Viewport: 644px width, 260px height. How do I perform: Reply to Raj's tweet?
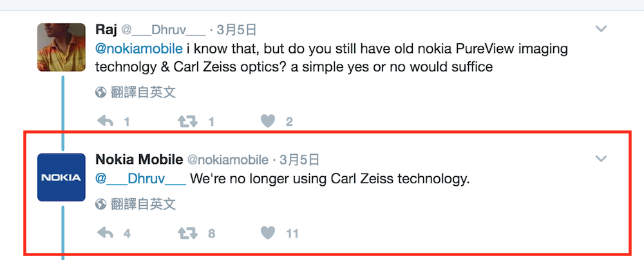click(105, 121)
